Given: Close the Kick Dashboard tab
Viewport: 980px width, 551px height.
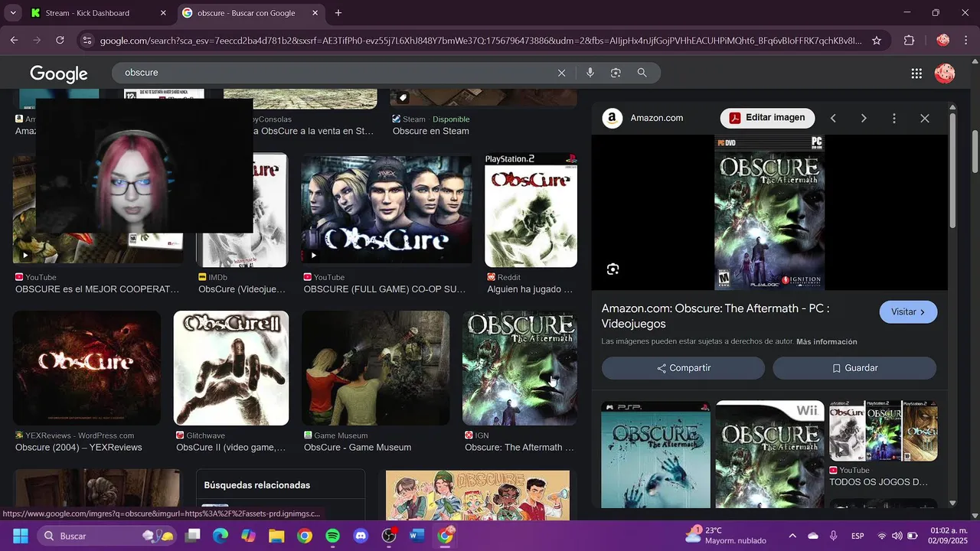Looking at the screenshot, I should pyautogui.click(x=163, y=13).
